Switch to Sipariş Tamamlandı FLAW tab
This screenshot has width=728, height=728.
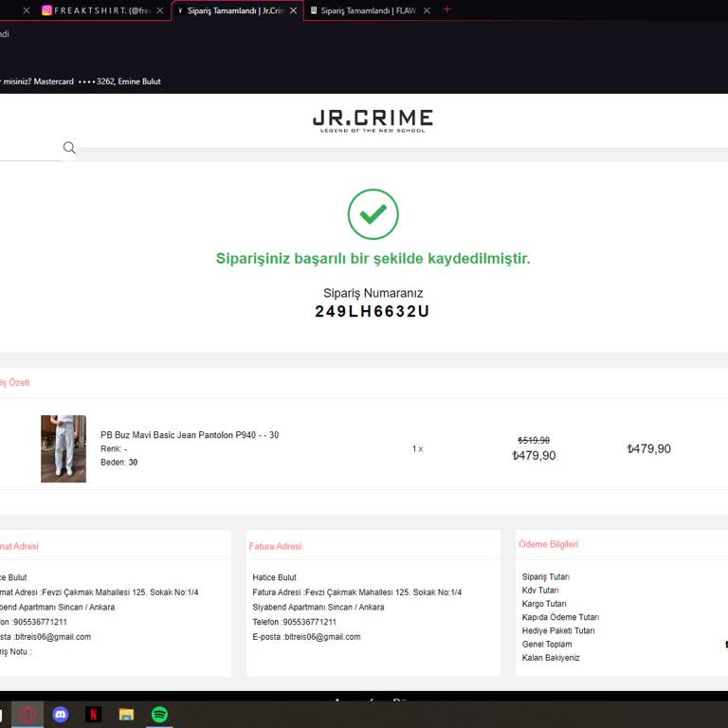[369, 10]
